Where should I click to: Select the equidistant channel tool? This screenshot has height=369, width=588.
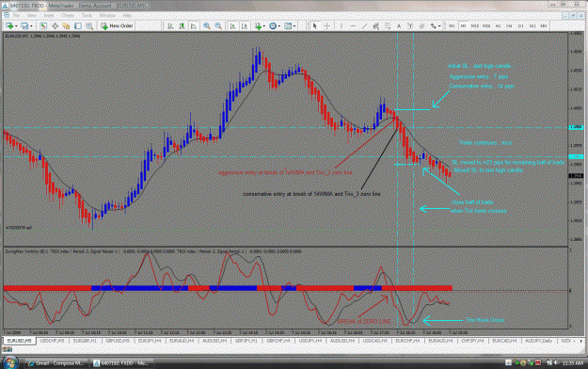tap(375, 26)
